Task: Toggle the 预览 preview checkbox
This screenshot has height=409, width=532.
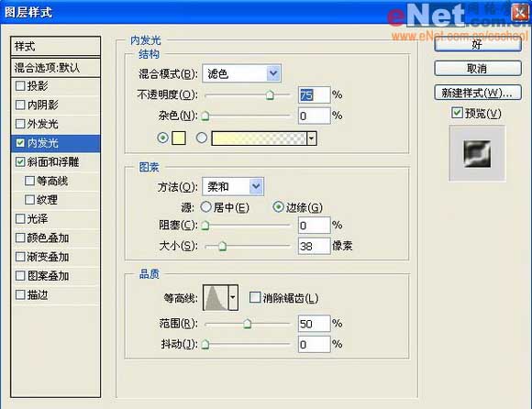Action: pyautogui.click(x=457, y=113)
